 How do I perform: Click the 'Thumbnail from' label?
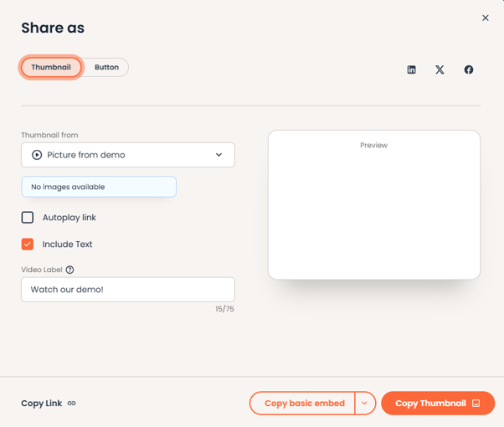(50, 135)
